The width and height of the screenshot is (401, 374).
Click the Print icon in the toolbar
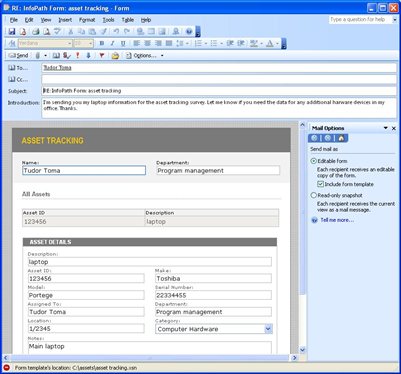[35, 31]
